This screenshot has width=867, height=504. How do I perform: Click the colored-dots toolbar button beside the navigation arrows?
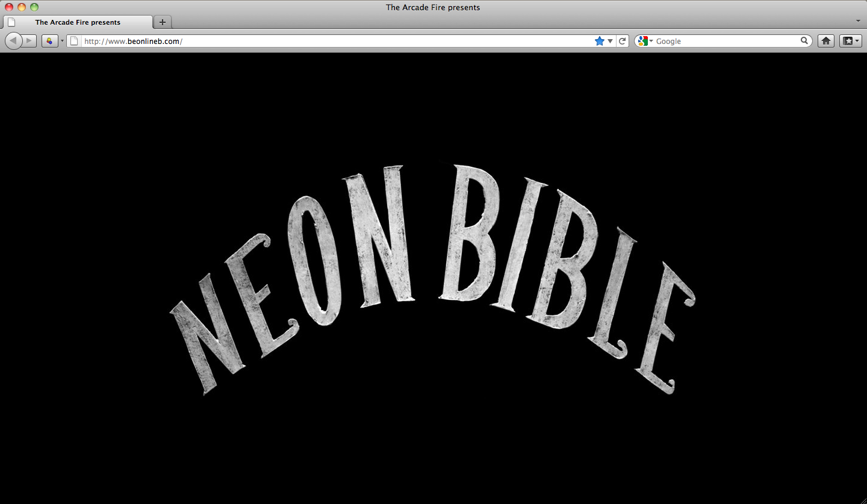(49, 41)
